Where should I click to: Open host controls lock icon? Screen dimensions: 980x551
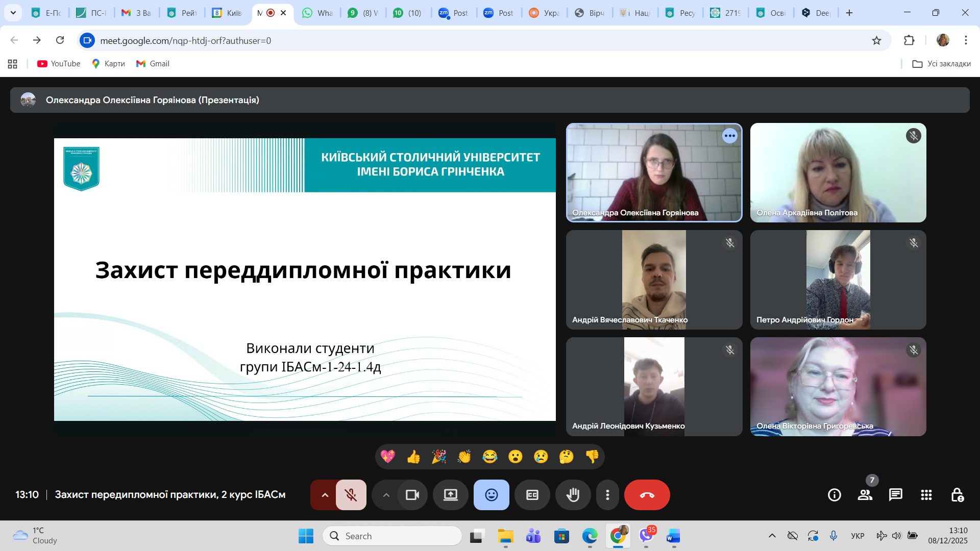click(957, 495)
